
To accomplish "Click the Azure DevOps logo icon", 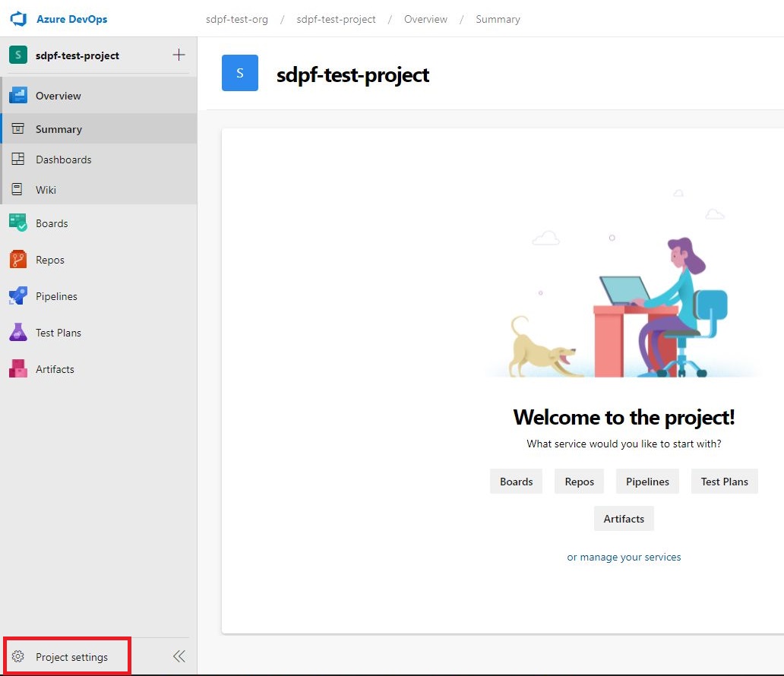I will click(x=18, y=19).
